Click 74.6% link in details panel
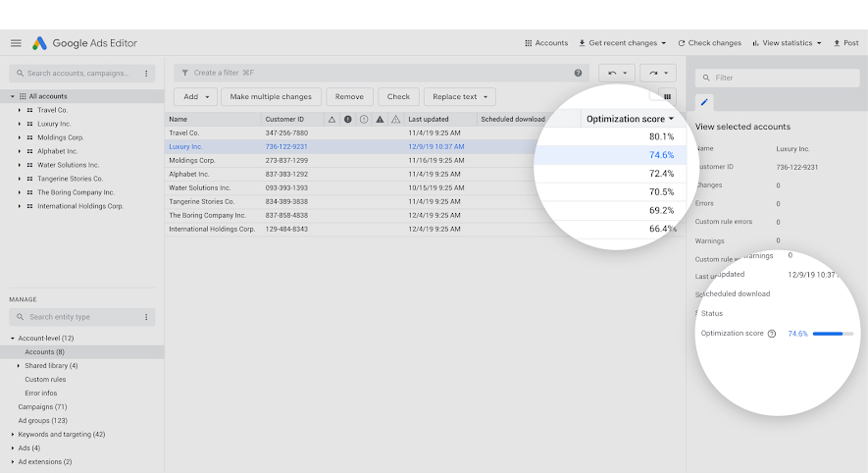868x474 pixels. [797, 334]
